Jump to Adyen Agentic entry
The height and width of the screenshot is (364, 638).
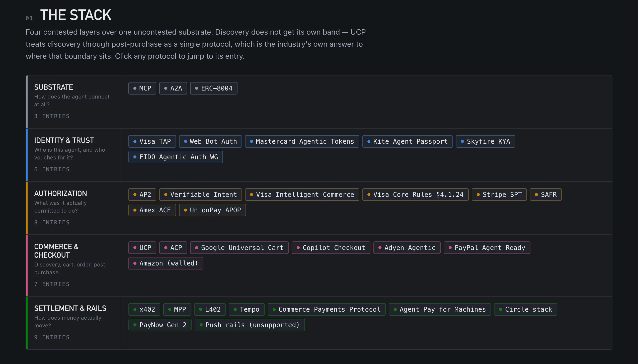[x=407, y=248]
